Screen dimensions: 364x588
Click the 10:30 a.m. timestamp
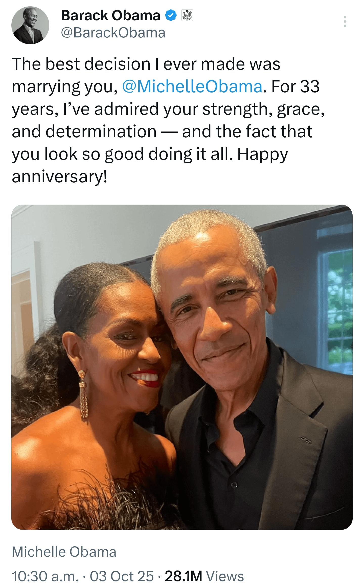point(45,576)
